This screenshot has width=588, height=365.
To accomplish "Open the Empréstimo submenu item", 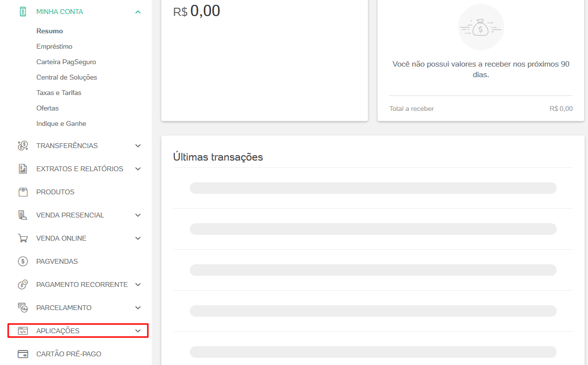I will point(54,46).
